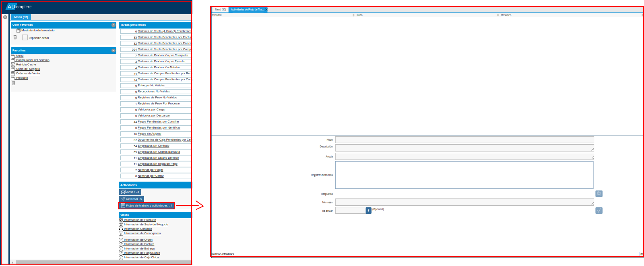Click window icon beside Socio del Negocio

(13, 69)
